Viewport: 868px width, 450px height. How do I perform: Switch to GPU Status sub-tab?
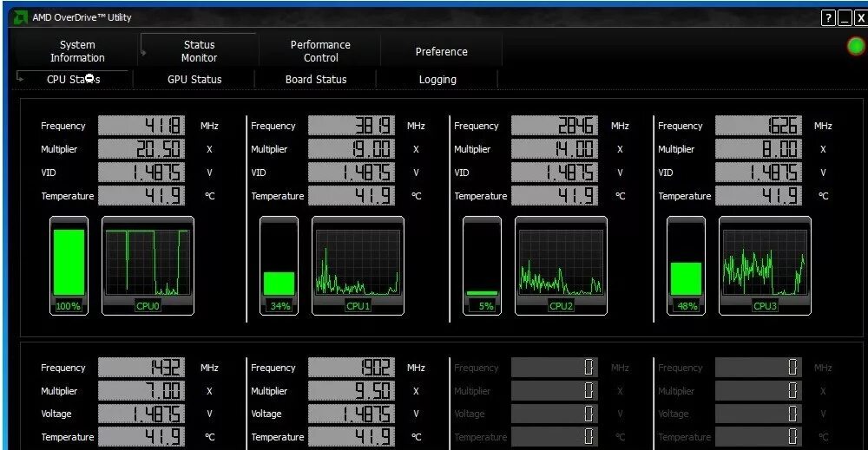click(194, 79)
